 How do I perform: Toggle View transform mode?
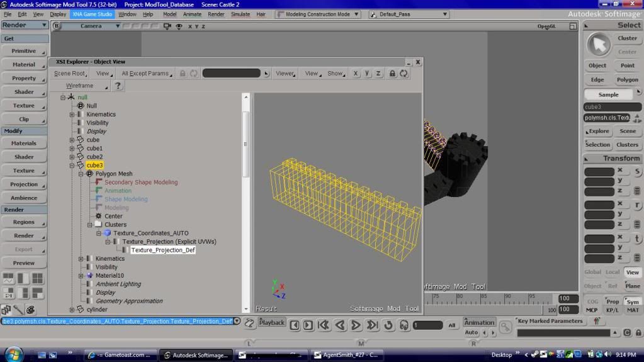(632, 273)
